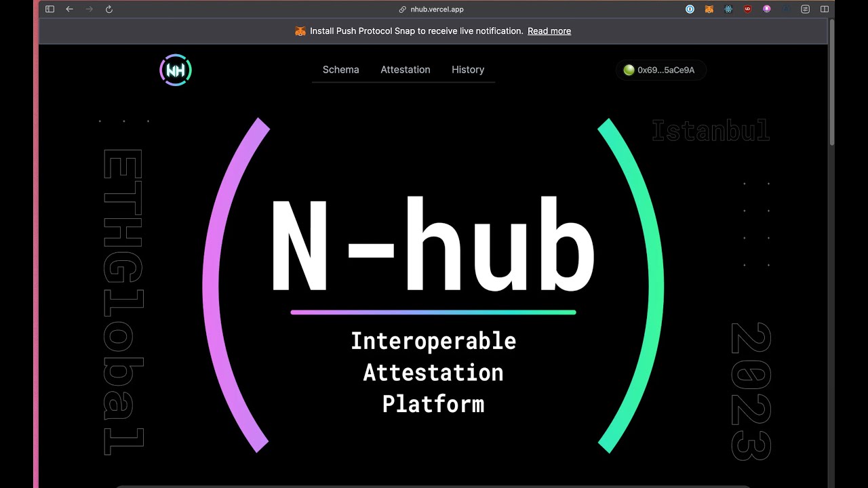Toggle split view icon in toolbar

click(x=825, y=9)
